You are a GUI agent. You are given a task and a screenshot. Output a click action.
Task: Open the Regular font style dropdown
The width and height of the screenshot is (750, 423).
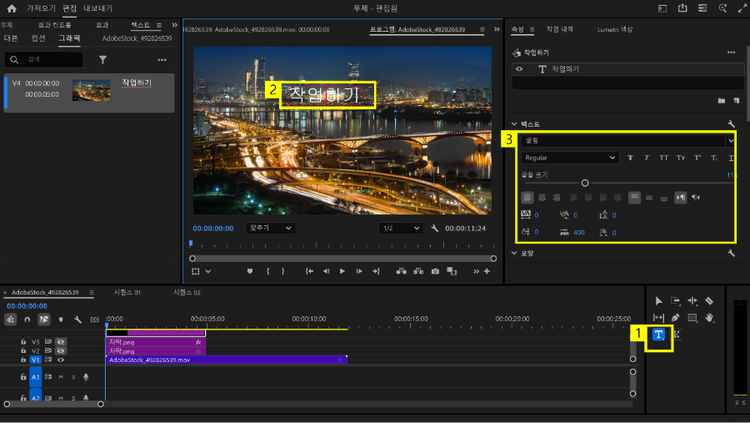tap(569, 158)
